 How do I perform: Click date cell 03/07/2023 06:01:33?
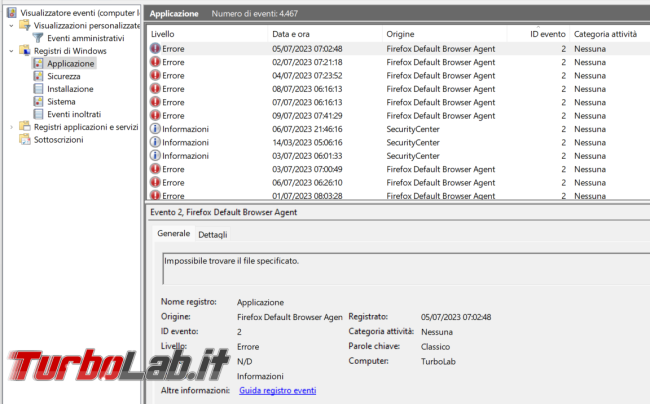307,156
